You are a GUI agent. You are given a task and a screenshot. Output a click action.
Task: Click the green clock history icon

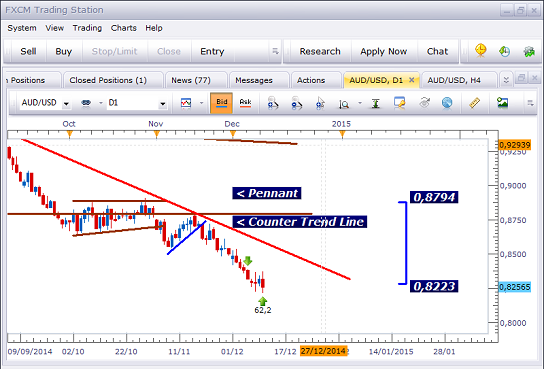[x=504, y=51]
